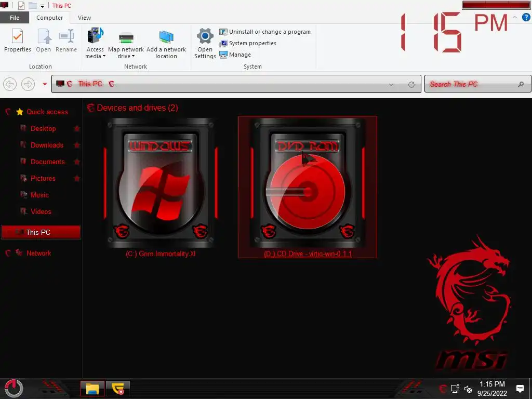Screen dimensions: 532x399
Task: Click the Rename ribbon icon
Action: 66,41
